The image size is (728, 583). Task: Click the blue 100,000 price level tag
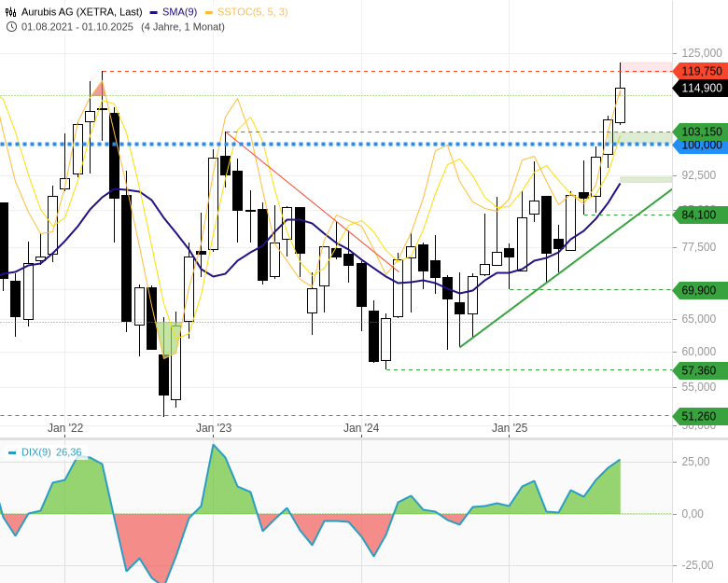pos(701,145)
